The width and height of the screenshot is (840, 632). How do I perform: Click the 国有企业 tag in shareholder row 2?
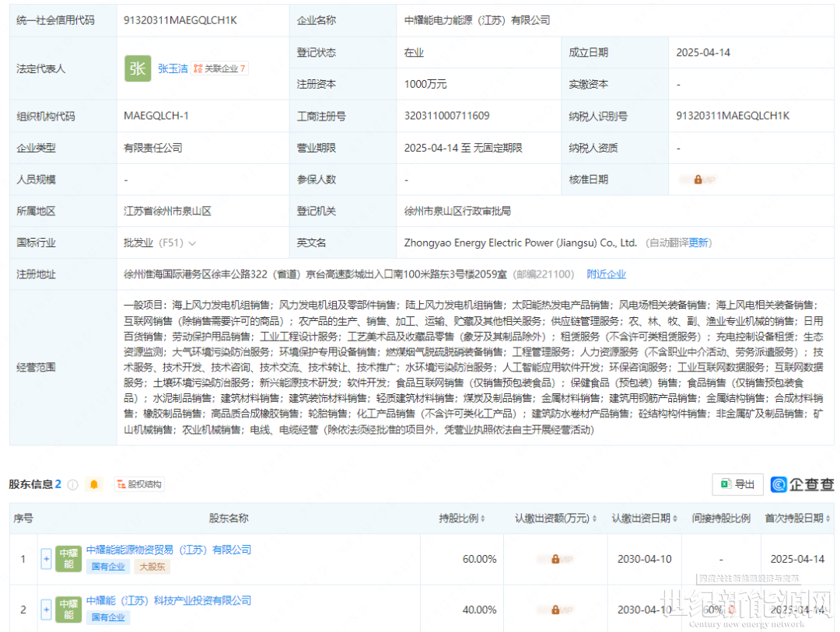(107, 617)
